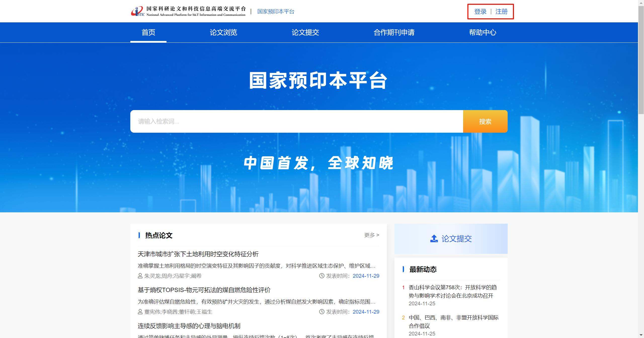
Task: Click the scrollbar up arrow
Action: pyautogui.click(x=641, y=3)
